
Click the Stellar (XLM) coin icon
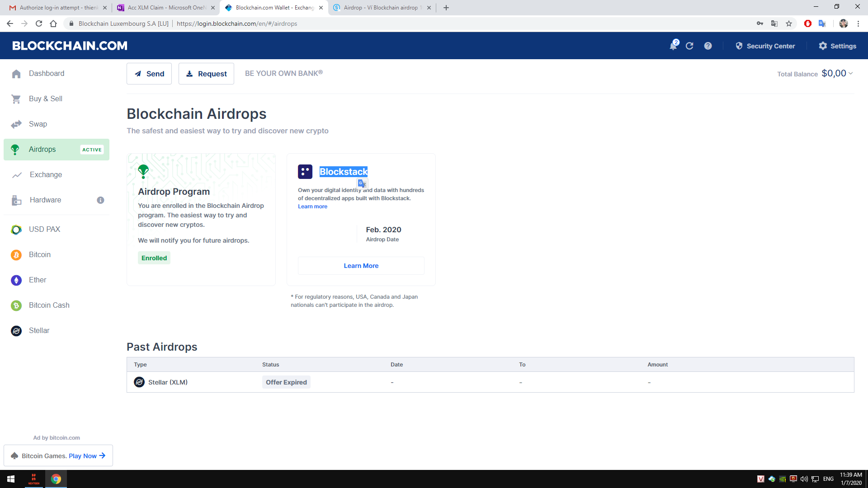(139, 382)
